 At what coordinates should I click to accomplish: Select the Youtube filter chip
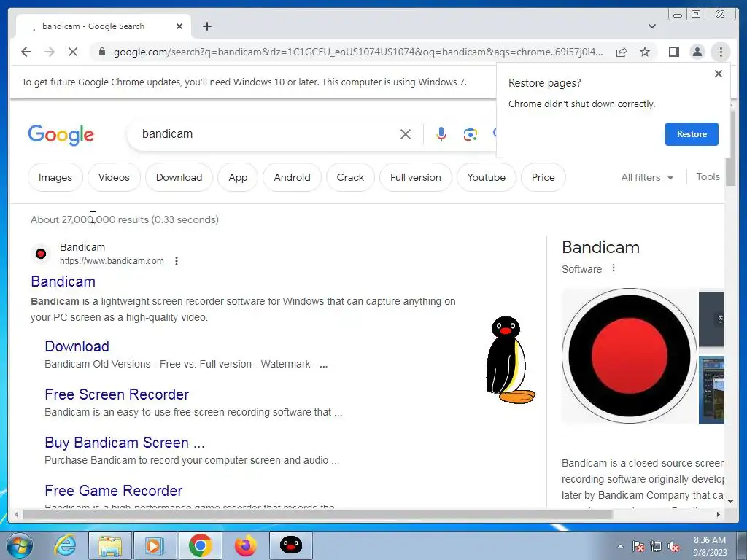click(x=487, y=177)
